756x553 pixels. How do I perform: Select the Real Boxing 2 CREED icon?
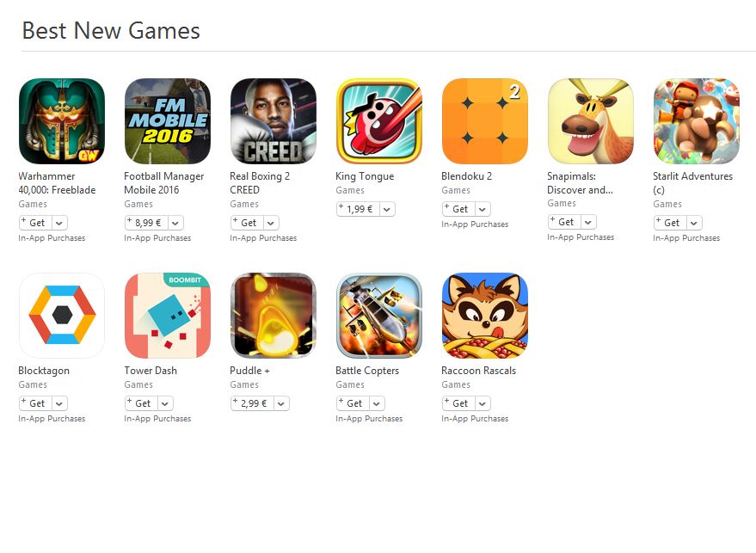[x=274, y=121]
